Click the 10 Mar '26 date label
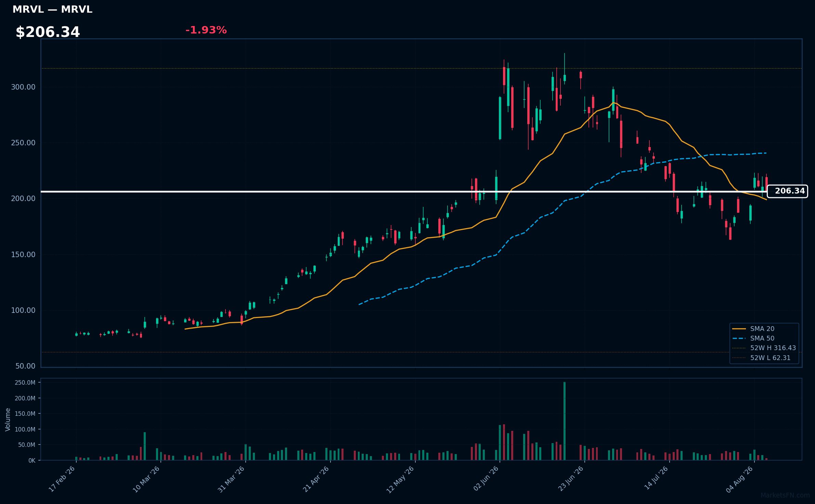Viewport: 815px width, 504px height. pos(146,479)
